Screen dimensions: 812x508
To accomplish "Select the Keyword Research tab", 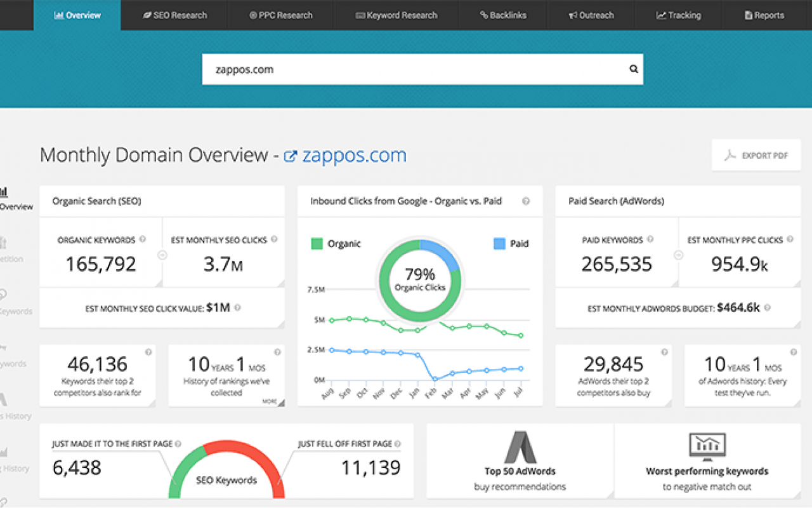I will (x=396, y=15).
